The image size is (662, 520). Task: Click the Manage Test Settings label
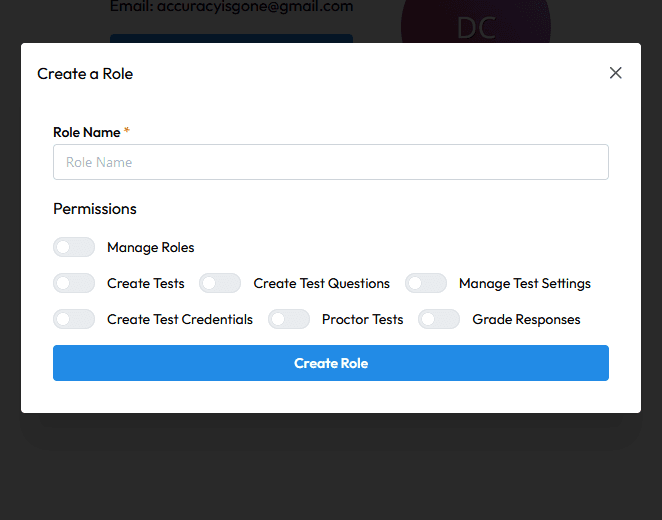coord(524,283)
